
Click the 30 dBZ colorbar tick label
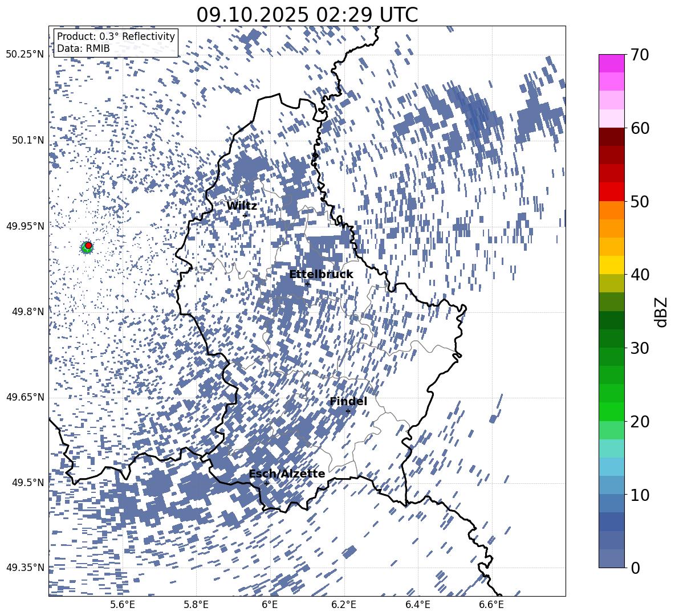tap(639, 348)
